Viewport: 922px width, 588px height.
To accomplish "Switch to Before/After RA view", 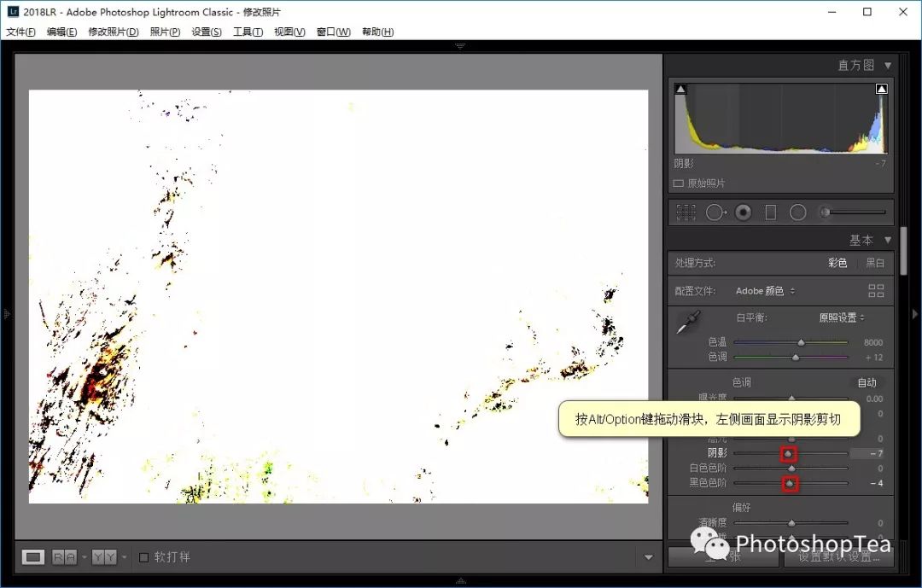I will 65,556.
